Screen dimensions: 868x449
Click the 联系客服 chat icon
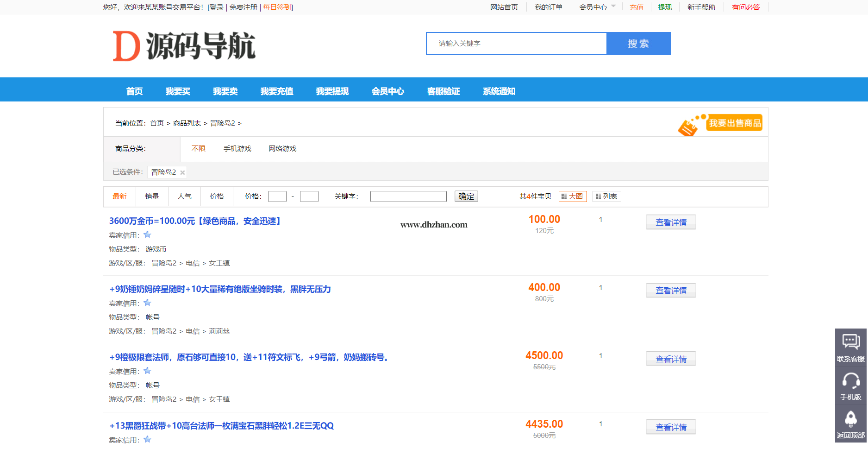click(x=850, y=342)
